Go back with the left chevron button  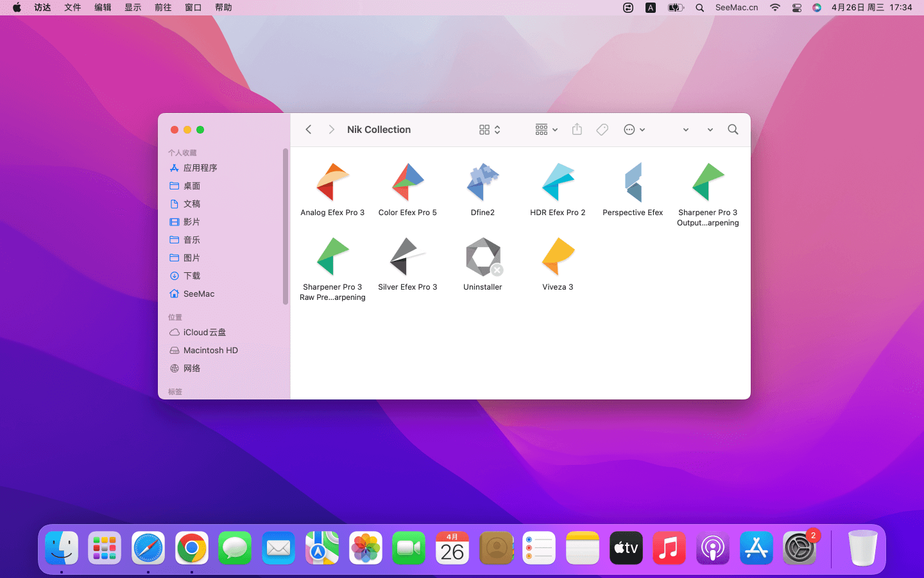click(309, 130)
